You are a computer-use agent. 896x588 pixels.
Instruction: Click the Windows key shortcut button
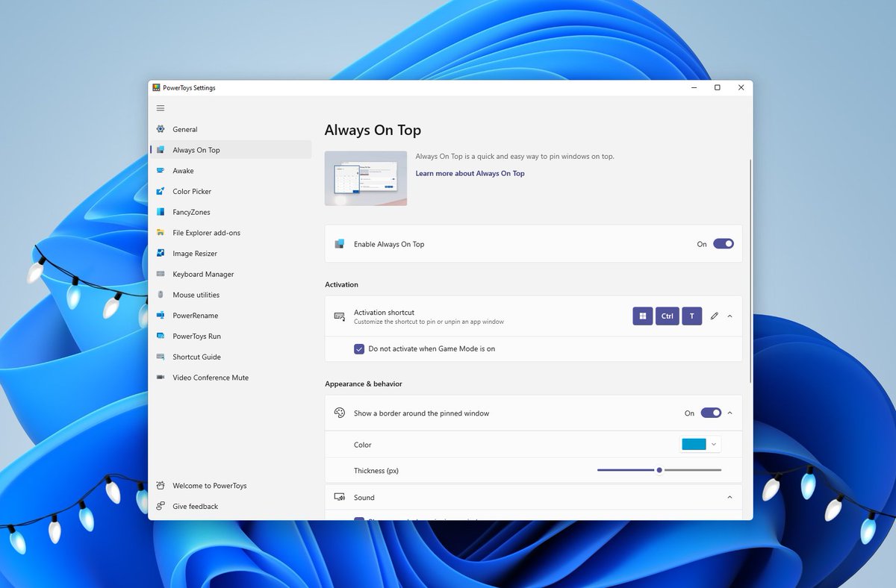tap(643, 316)
